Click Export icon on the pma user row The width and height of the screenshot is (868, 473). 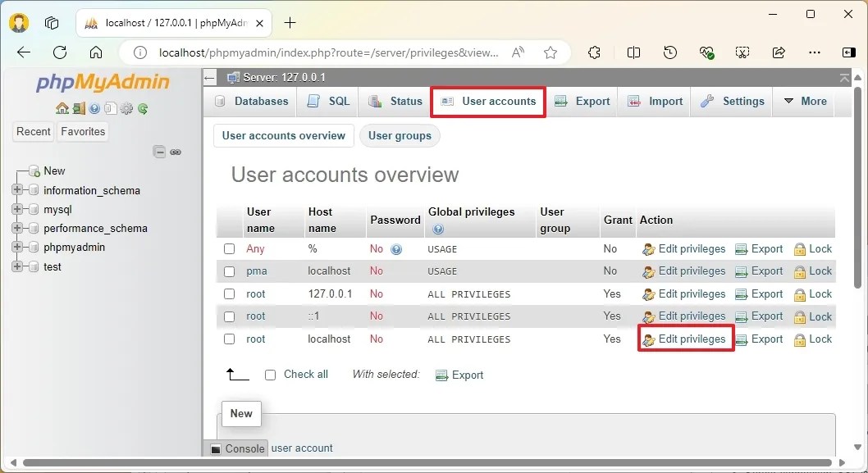[x=759, y=271]
